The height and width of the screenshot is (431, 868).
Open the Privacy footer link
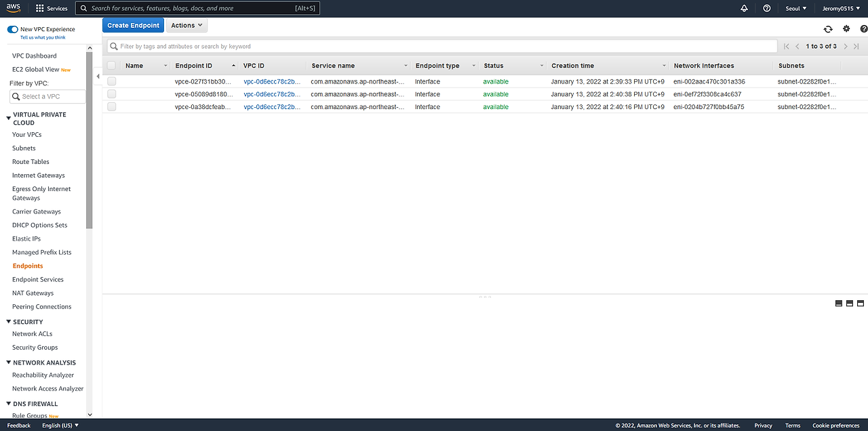pos(763,426)
